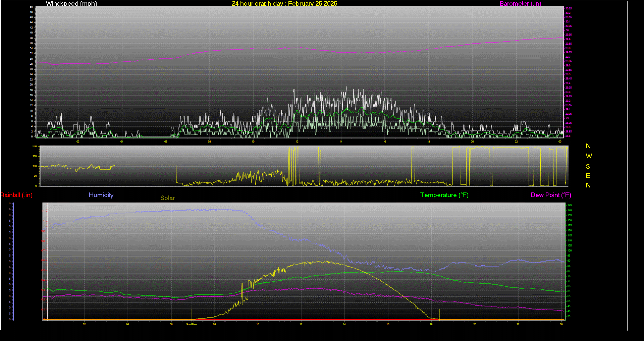Image resolution: width=644 pixels, height=341 pixels.
Task: Click the compass letter E
Action: tap(588, 175)
